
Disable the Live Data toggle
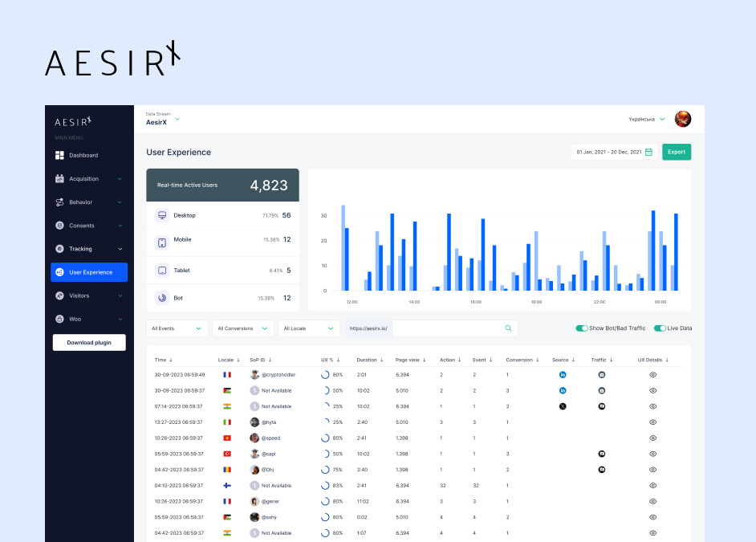coord(660,328)
